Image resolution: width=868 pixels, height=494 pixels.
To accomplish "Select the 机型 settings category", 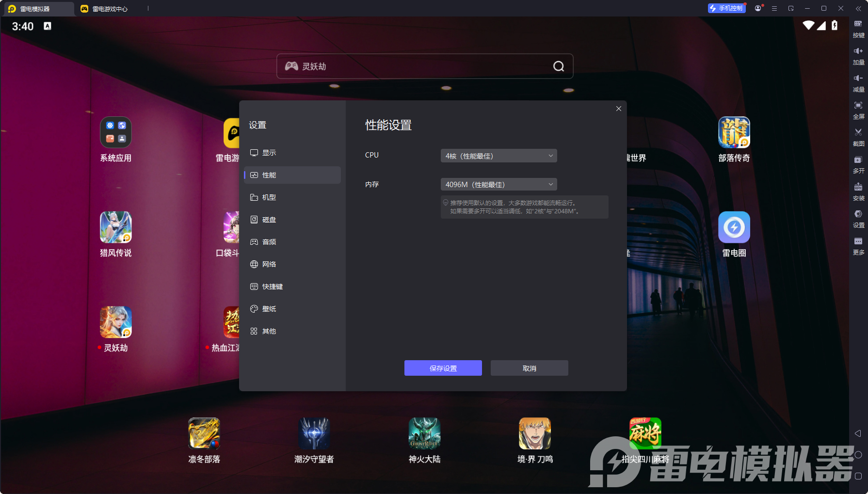I will point(292,197).
